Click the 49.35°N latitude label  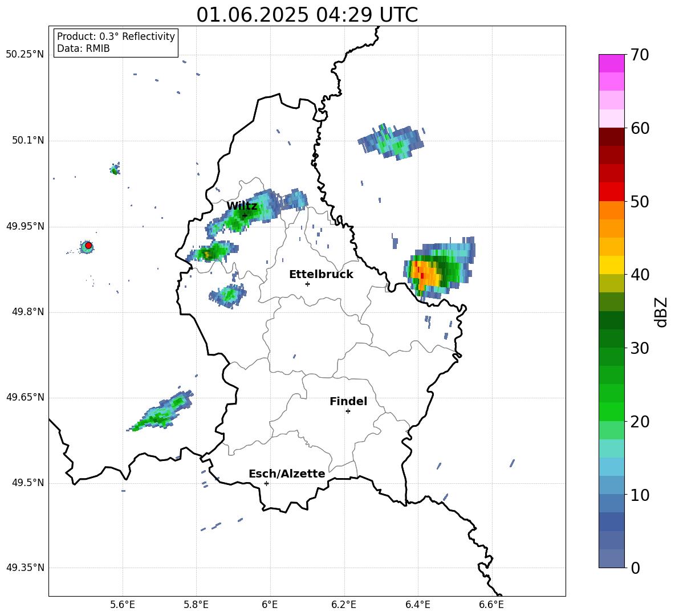coord(25,568)
